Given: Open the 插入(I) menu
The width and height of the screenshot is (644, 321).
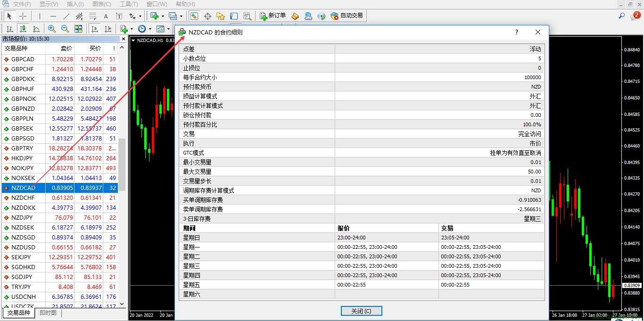Looking at the screenshot, I should (75, 4).
